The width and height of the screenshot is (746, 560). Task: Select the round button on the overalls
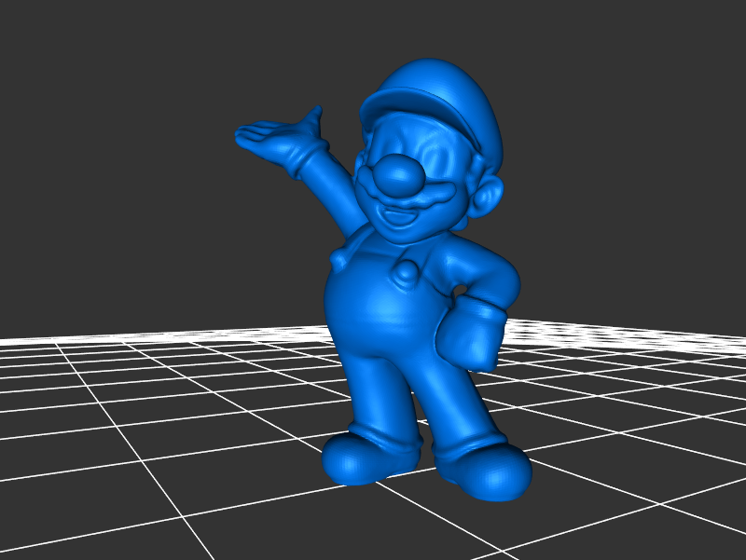tap(408, 271)
